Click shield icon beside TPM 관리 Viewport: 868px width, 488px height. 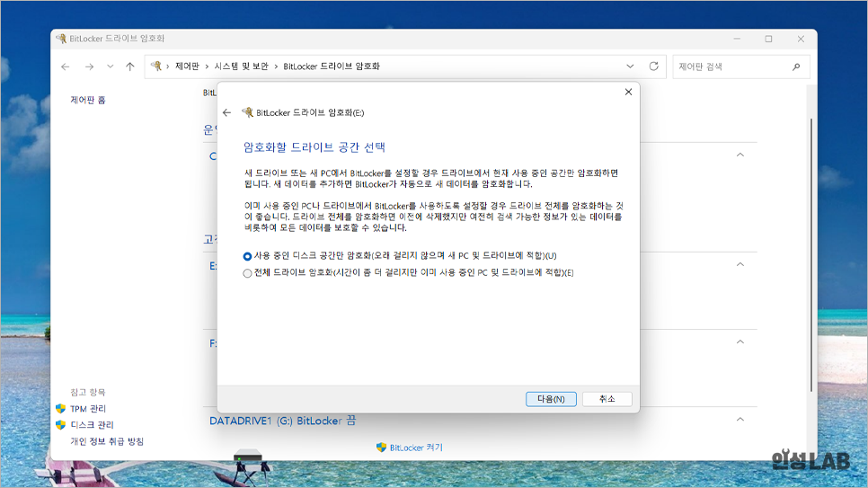tap(61, 409)
